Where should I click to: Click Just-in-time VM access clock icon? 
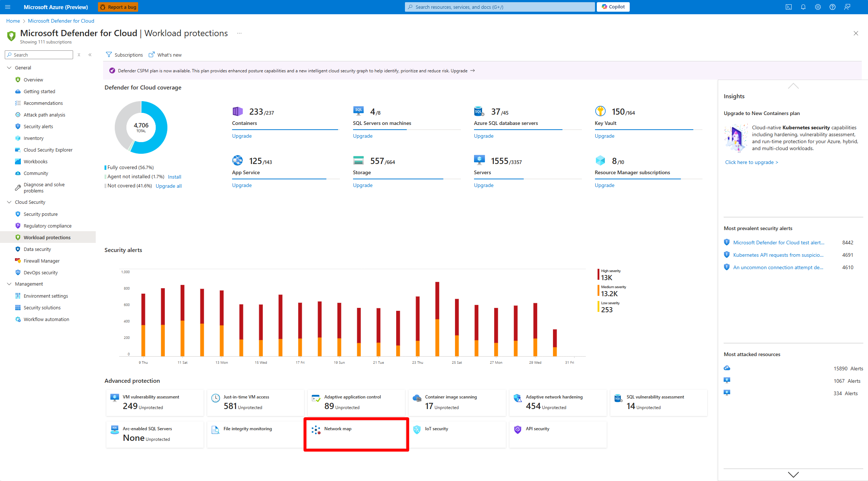[216, 398]
